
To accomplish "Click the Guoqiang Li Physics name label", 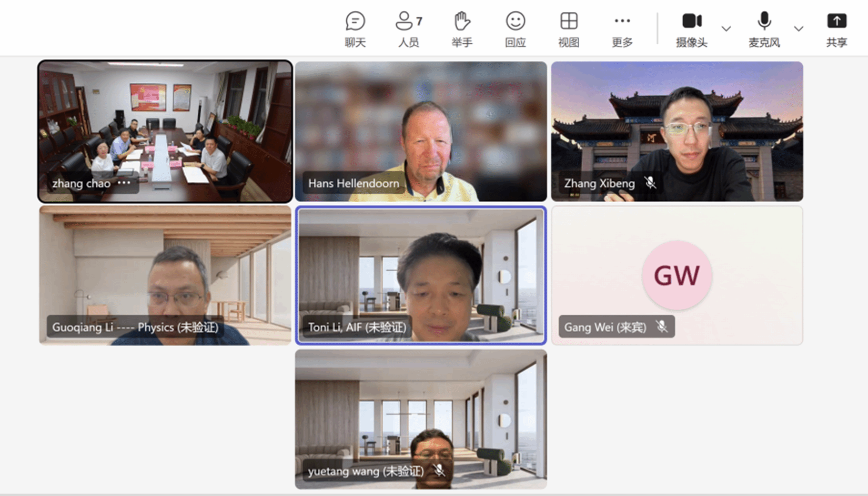I will pyautogui.click(x=135, y=327).
